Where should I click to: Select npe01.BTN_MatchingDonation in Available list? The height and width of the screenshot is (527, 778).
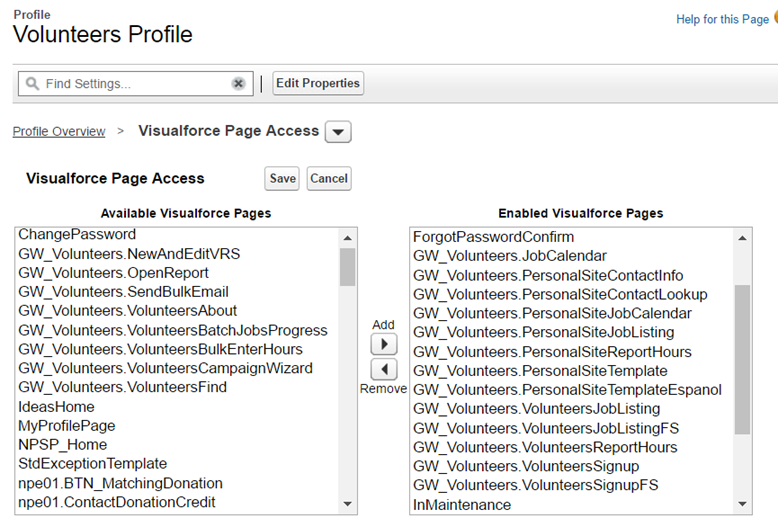[177, 483]
